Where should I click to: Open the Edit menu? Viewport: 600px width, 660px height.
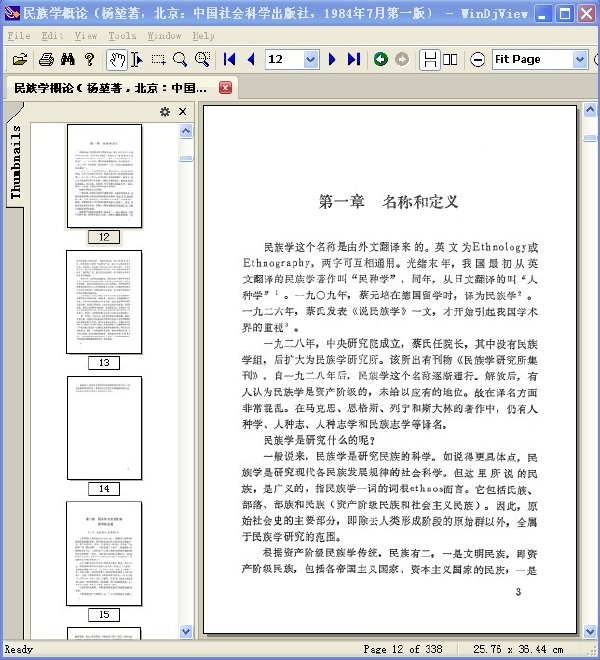click(52, 36)
